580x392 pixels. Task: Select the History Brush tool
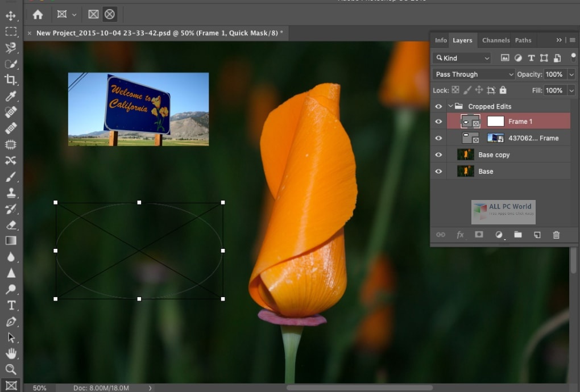pos(11,208)
